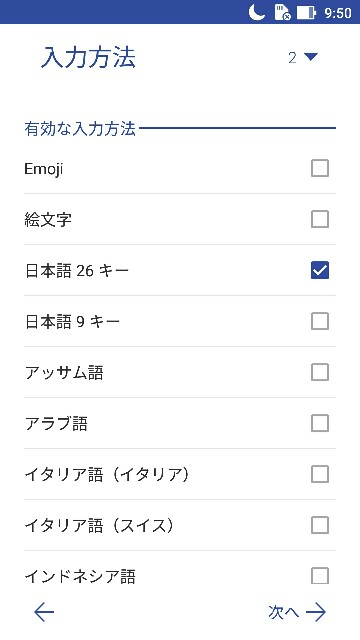This screenshot has width=360, height=640.
Task: Tap the back arrow icon
Action: [x=44, y=612]
